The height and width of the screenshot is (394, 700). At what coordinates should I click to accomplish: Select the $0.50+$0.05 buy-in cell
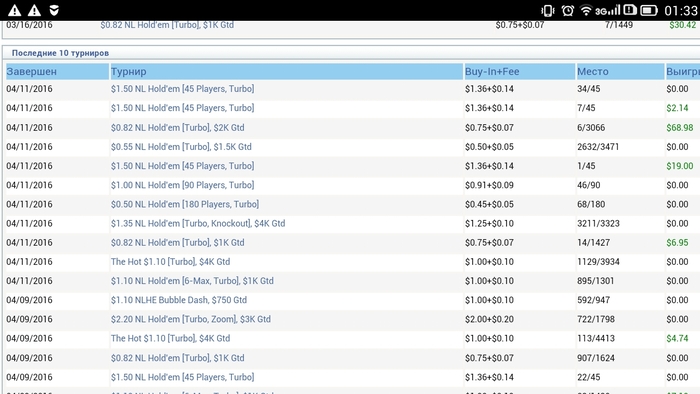(x=489, y=147)
